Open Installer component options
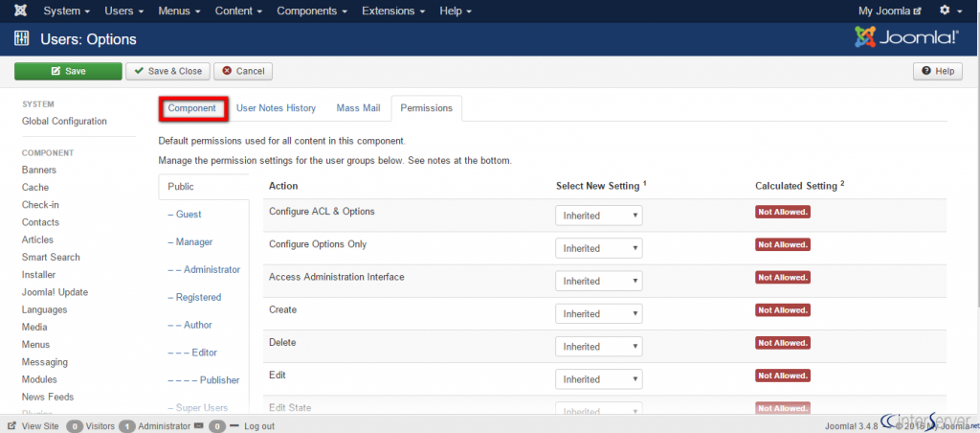The image size is (980, 433). (x=38, y=275)
